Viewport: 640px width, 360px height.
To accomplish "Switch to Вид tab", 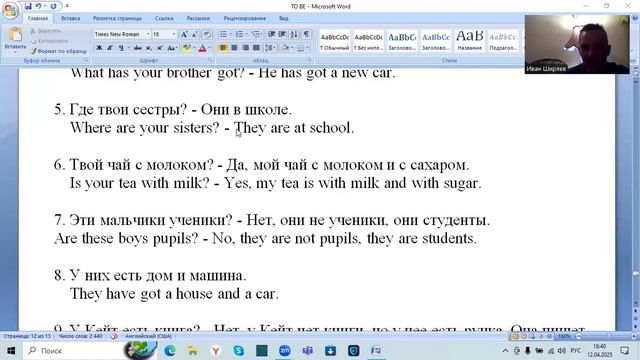I will pos(284,18).
